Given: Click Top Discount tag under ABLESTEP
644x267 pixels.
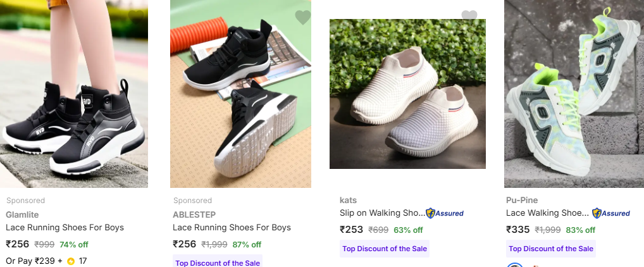Looking at the screenshot, I should tap(217, 263).
